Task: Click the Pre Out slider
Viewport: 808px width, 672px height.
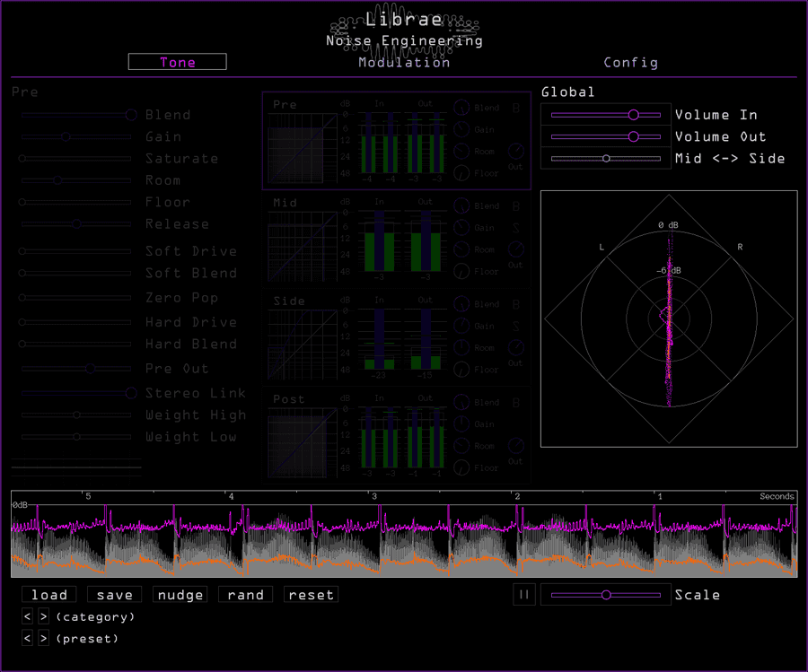Action: point(76,368)
